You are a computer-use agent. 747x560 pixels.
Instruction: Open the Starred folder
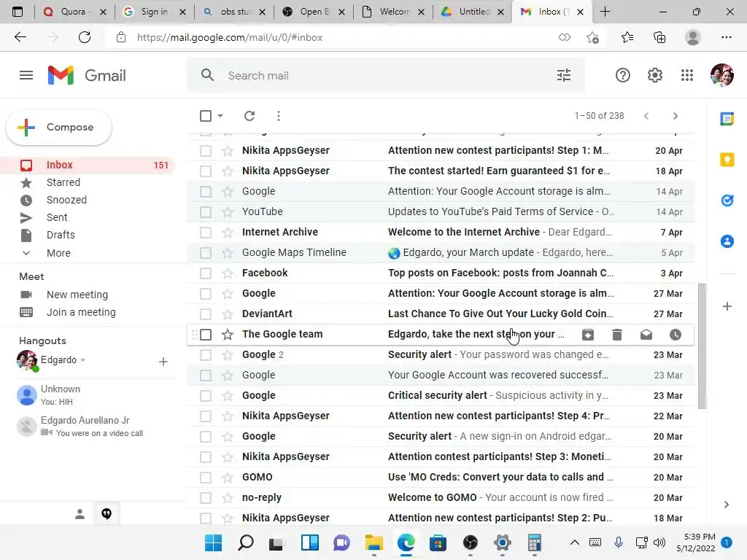(x=63, y=182)
